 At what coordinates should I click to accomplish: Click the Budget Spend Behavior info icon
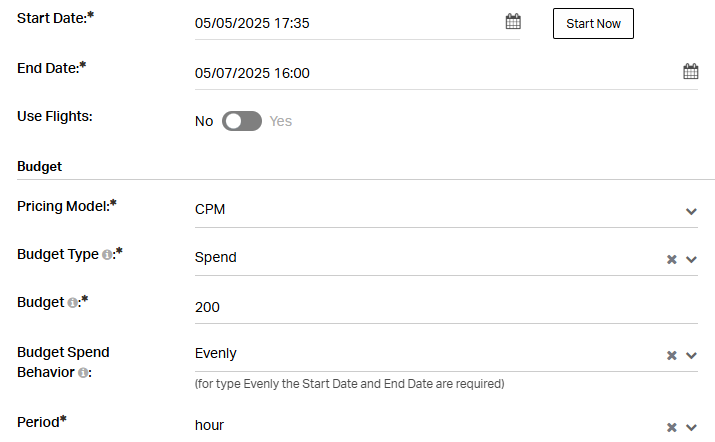pos(83,373)
